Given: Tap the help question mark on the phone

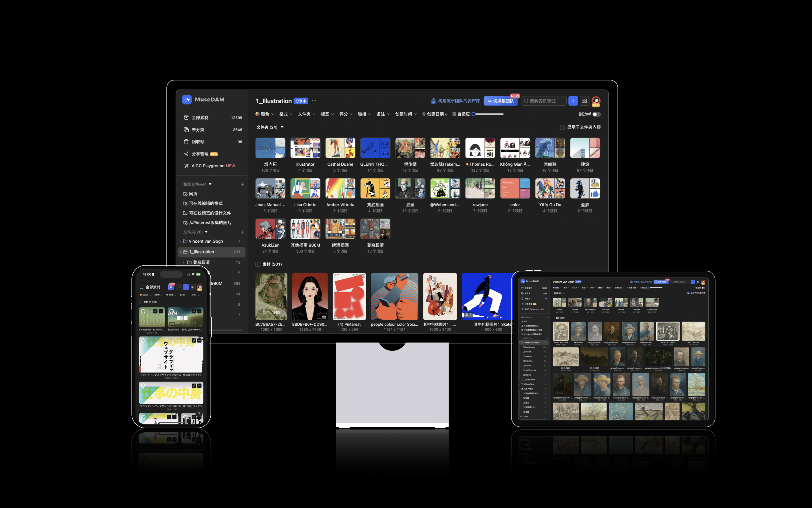Looking at the screenshot, I should pos(199,413).
